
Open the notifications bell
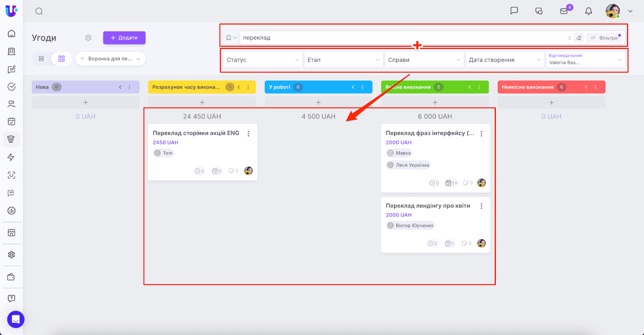click(x=588, y=11)
